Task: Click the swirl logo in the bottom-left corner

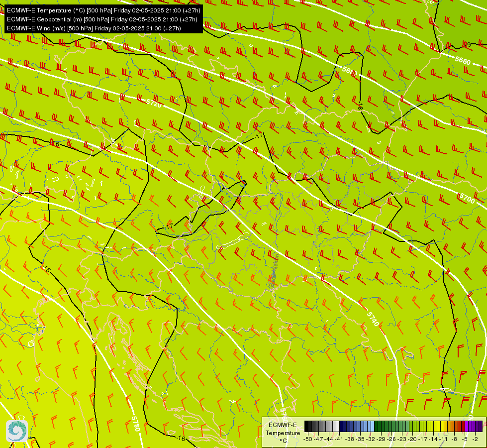Action: click(x=17, y=431)
